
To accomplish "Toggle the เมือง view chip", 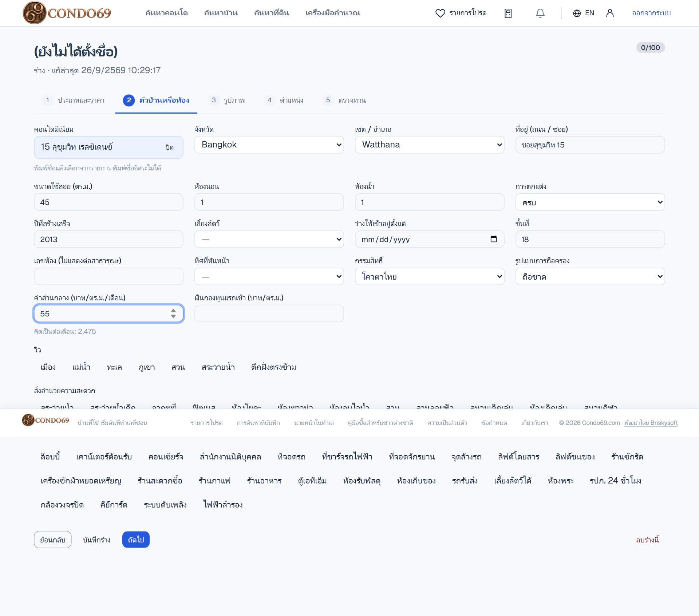I will pyautogui.click(x=48, y=367).
